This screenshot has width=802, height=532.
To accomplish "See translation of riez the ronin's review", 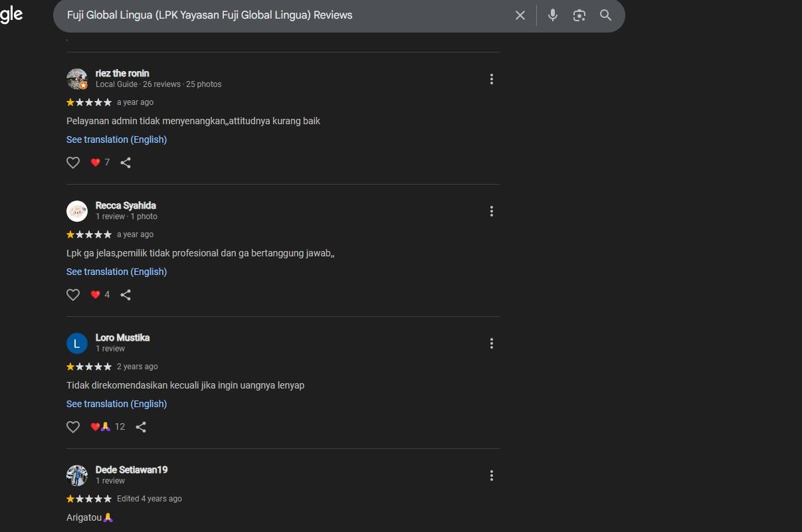I will coord(116,139).
